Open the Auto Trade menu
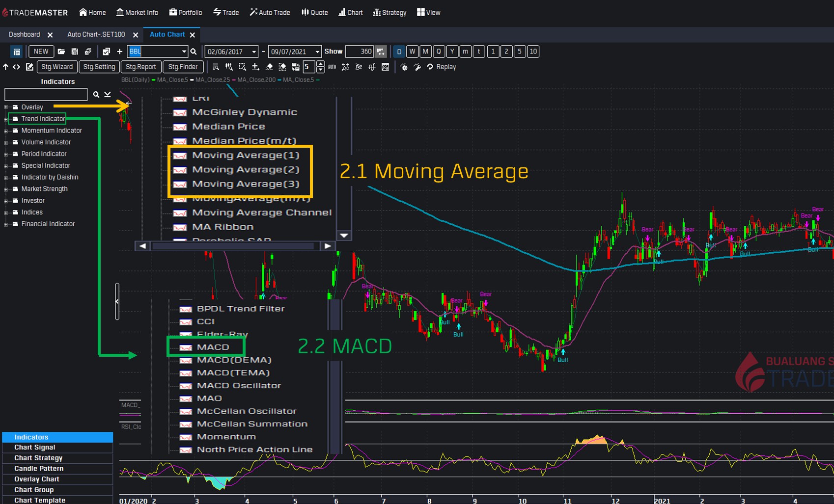The width and height of the screenshot is (834, 504). point(270,12)
